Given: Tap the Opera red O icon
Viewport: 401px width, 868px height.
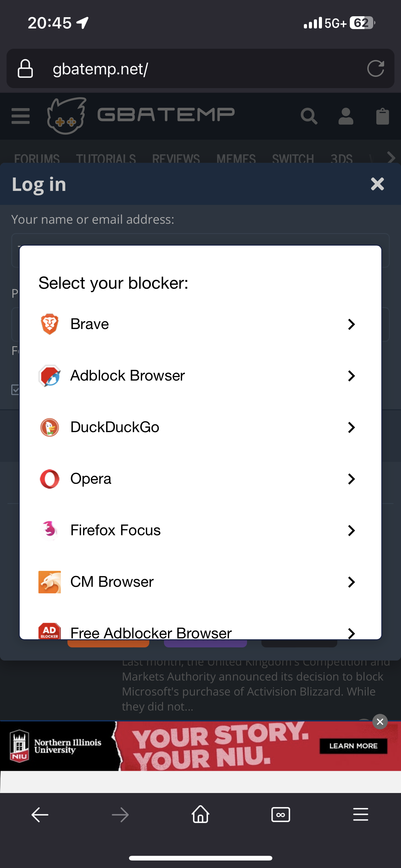Looking at the screenshot, I should [x=49, y=479].
